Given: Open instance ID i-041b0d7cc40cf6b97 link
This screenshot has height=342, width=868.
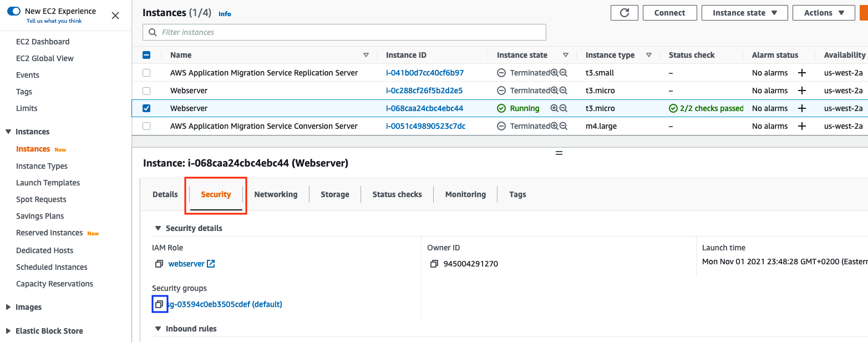Looking at the screenshot, I should pyautogui.click(x=425, y=73).
